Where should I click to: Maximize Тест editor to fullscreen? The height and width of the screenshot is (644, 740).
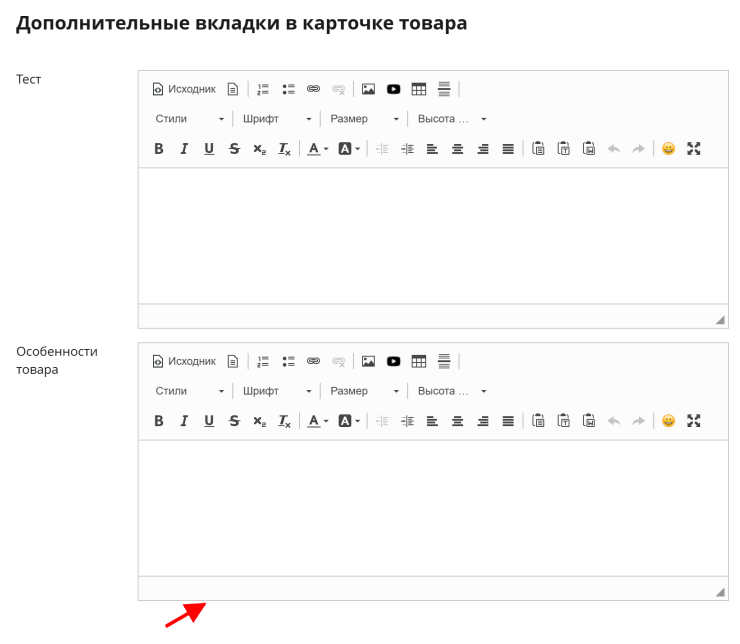694,149
